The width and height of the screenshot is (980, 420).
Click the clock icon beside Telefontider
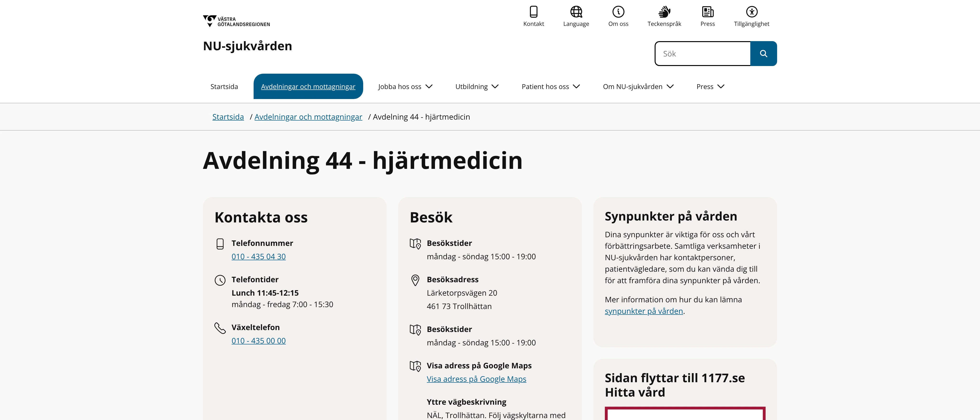(220, 280)
